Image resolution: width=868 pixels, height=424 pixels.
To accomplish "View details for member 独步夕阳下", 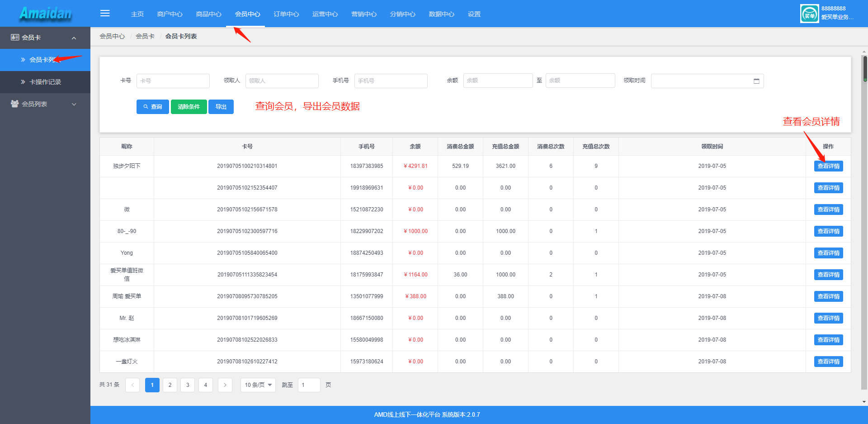I will tap(829, 166).
